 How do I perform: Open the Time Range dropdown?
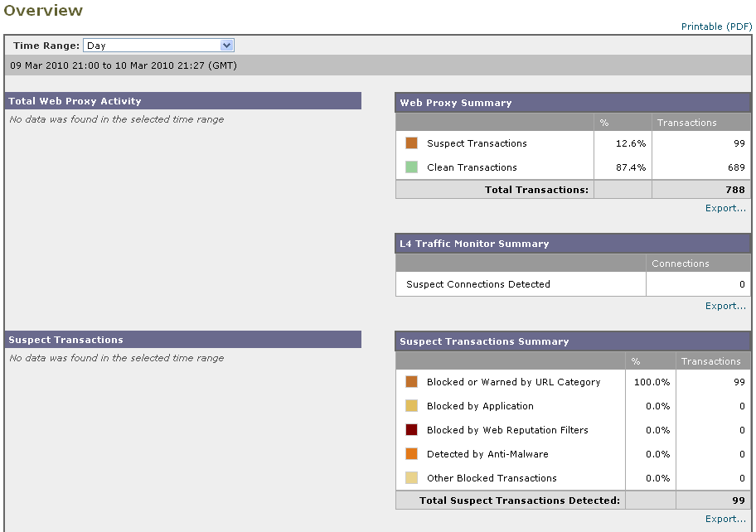pyautogui.click(x=158, y=46)
